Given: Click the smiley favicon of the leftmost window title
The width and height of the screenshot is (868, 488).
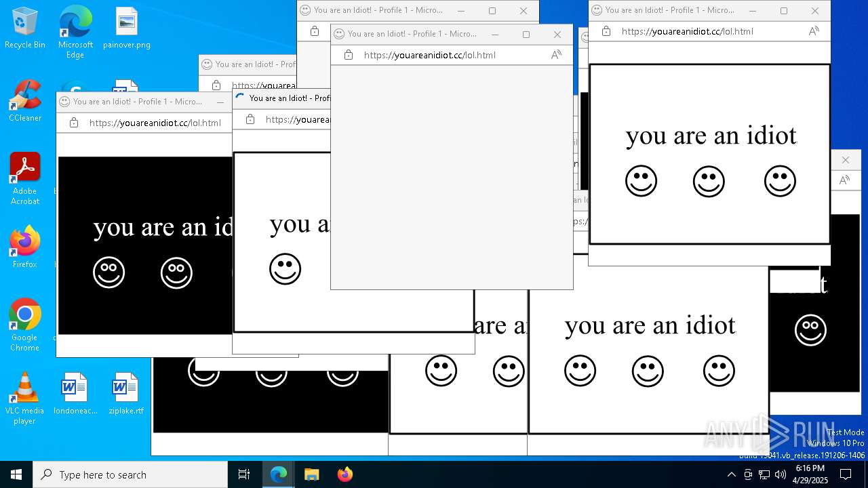Looking at the screenshot, I should click(x=64, y=102).
